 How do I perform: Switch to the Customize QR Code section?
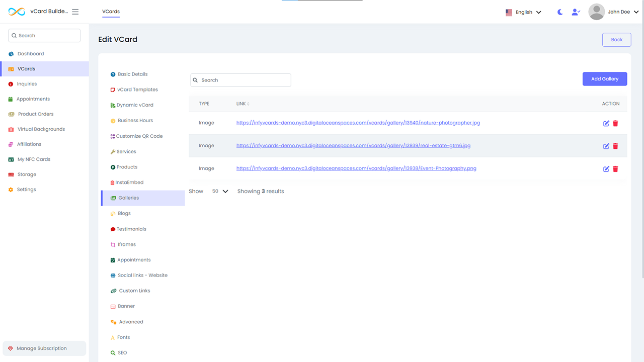coord(139,136)
